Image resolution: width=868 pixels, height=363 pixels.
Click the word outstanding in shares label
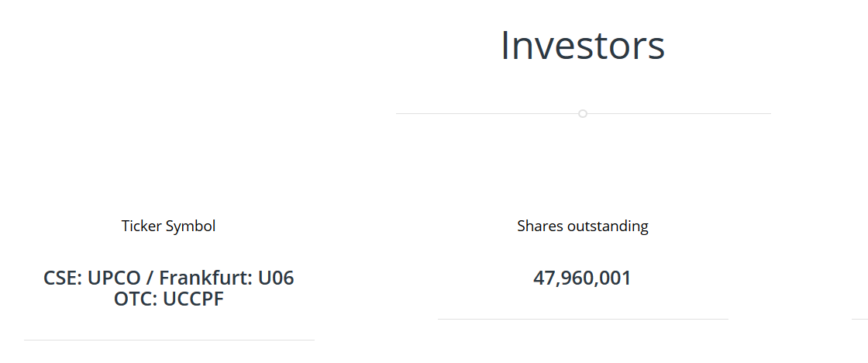608,226
